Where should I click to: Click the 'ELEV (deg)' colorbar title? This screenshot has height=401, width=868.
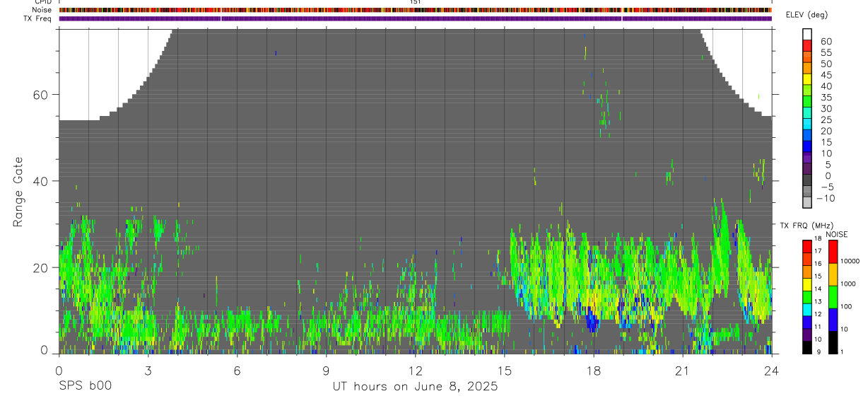point(807,15)
